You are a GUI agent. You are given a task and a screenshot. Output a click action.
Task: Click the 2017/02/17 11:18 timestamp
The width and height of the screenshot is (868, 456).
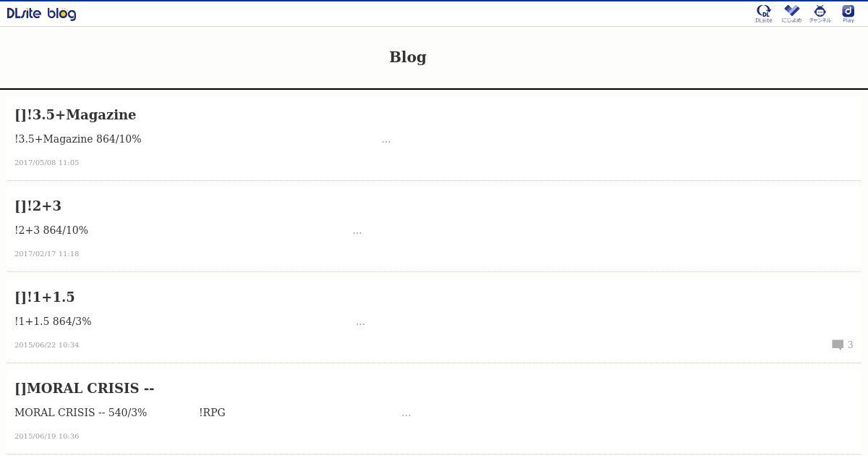[x=47, y=253]
